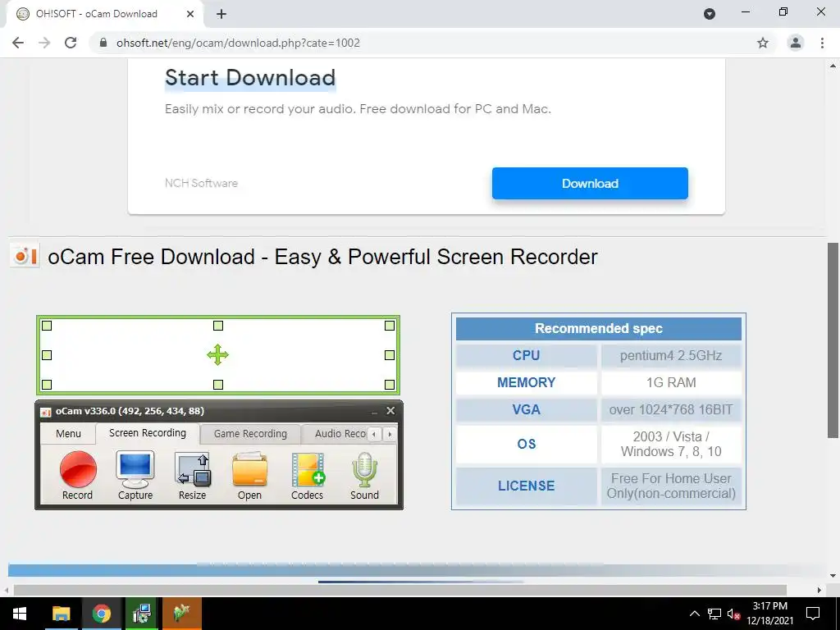Click the oCam Capture monitor icon

click(x=135, y=469)
